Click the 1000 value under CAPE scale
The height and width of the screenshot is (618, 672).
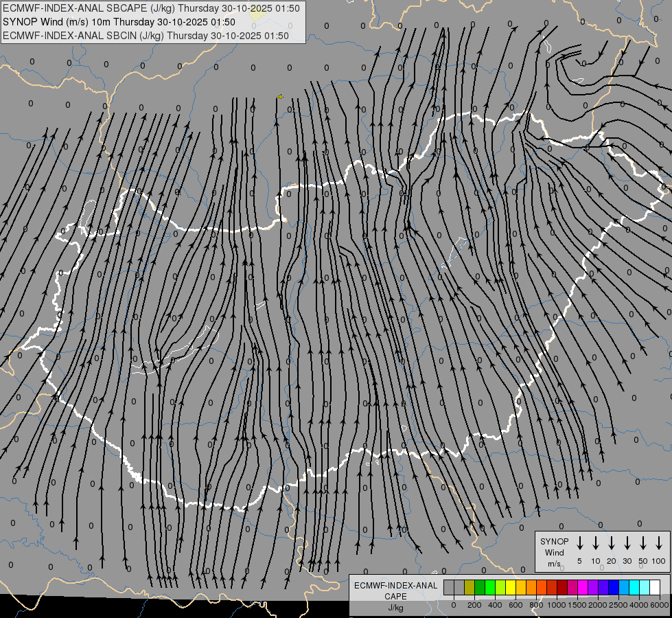(557, 605)
